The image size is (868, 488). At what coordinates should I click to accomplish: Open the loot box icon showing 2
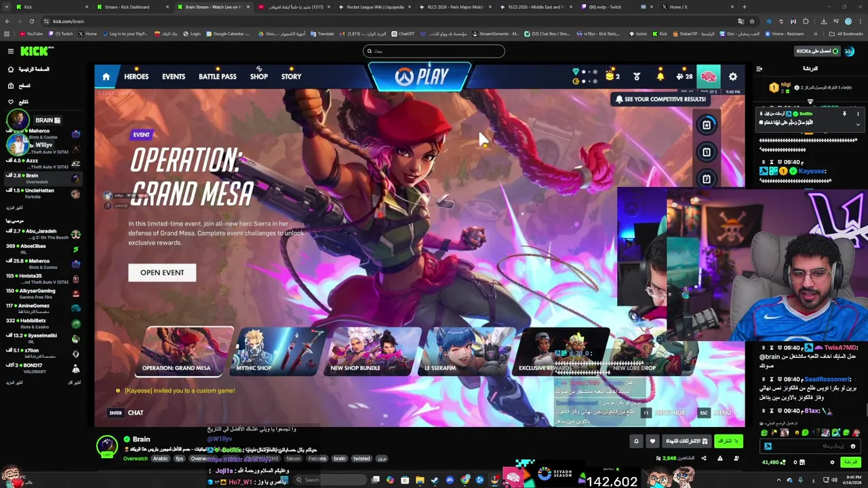click(x=612, y=77)
